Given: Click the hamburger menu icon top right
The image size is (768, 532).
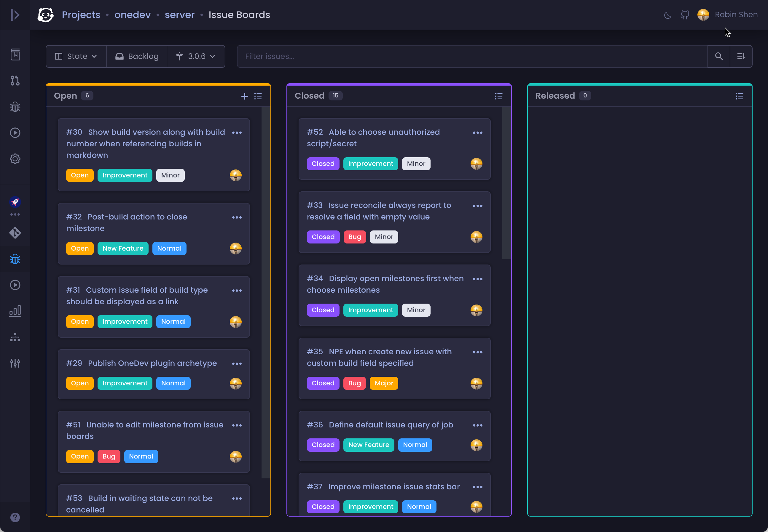Looking at the screenshot, I should pos(741,57).
